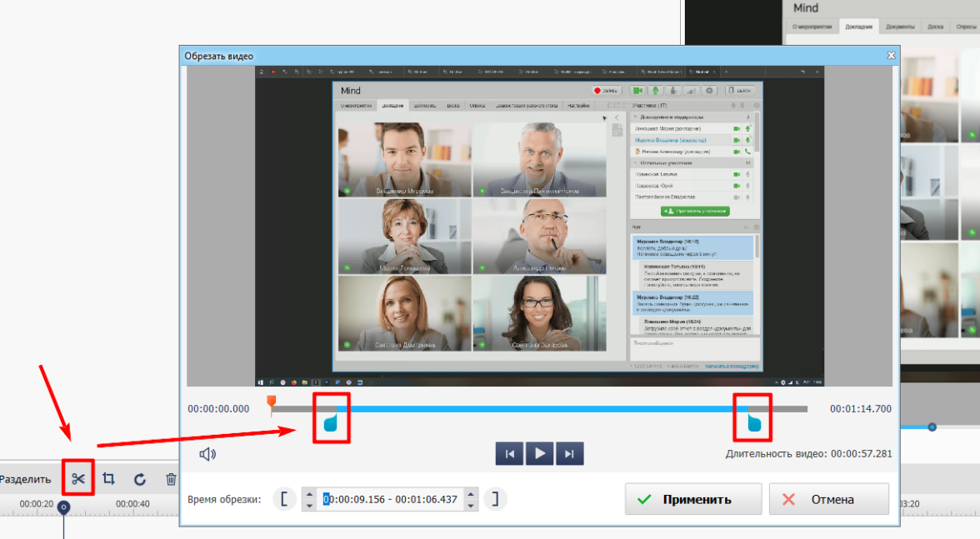Screen dimensions: 980x539
Task: Click the Разделить split button
Action: (x=26, y=479)
